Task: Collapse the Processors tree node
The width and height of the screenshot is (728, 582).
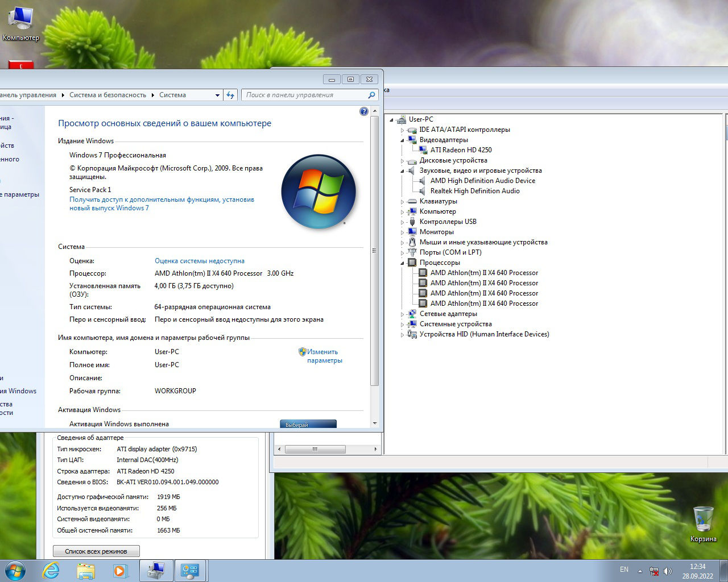Action: (403, 263)
